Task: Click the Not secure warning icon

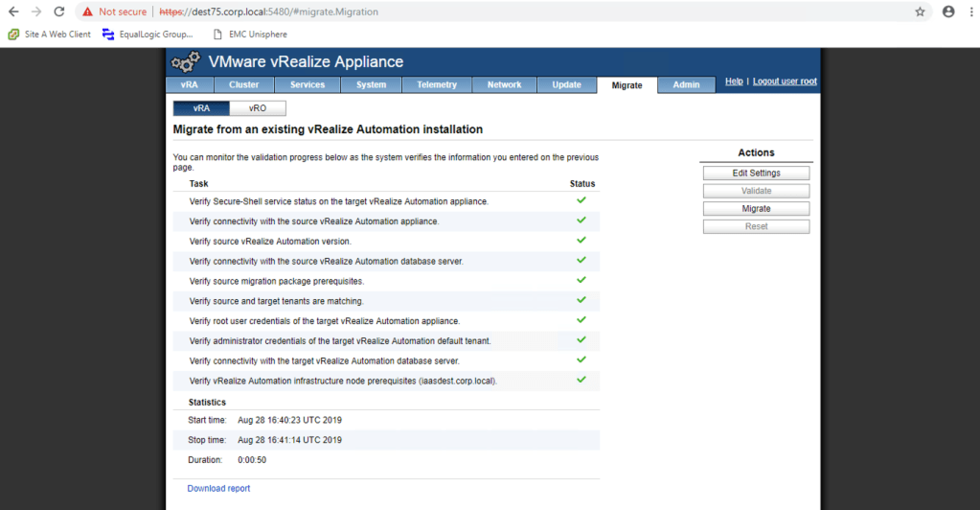Action: [88, 12]
